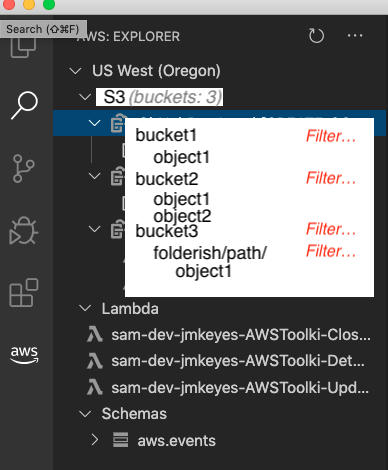
Task: Open the Search view magnifier icon
Action: [x=24, y=105]
